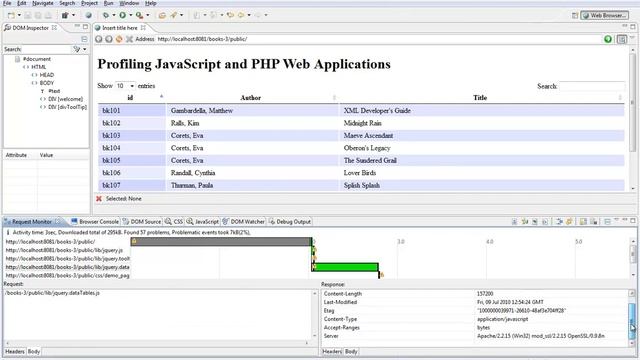The height and width of the screenshot is (360, 640).
Task: Open the Response pane Headers tab
Action: click(331, 351)
